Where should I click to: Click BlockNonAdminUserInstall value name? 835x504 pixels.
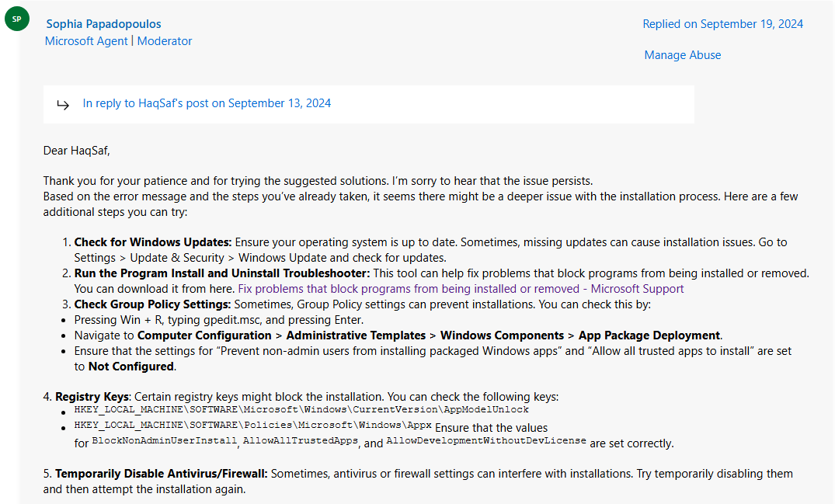coord(164,440)
